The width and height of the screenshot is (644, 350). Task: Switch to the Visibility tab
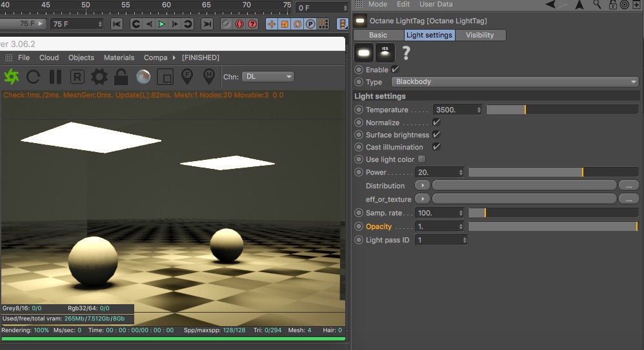[x=479, y=35]
